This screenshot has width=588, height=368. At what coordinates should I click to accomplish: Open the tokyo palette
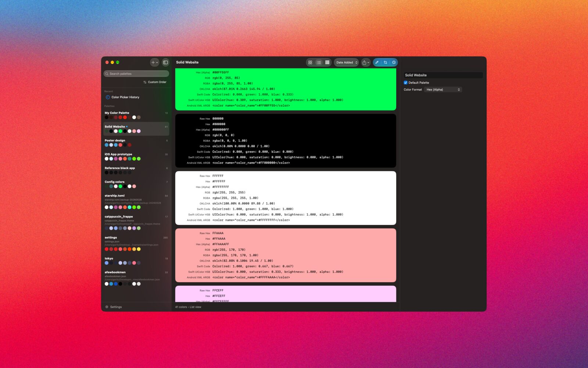pos(136,261)
